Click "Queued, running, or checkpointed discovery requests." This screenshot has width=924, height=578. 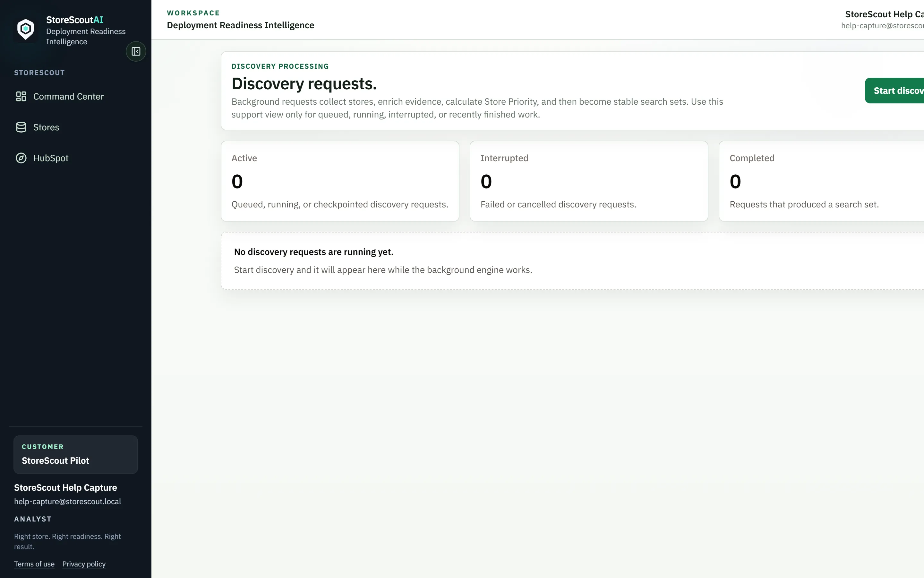point(340,205)
